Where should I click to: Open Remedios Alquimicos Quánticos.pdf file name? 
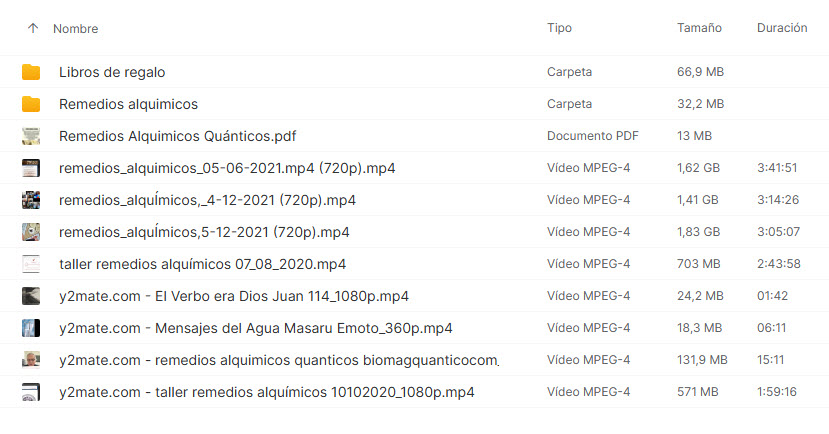pos(177,136)
